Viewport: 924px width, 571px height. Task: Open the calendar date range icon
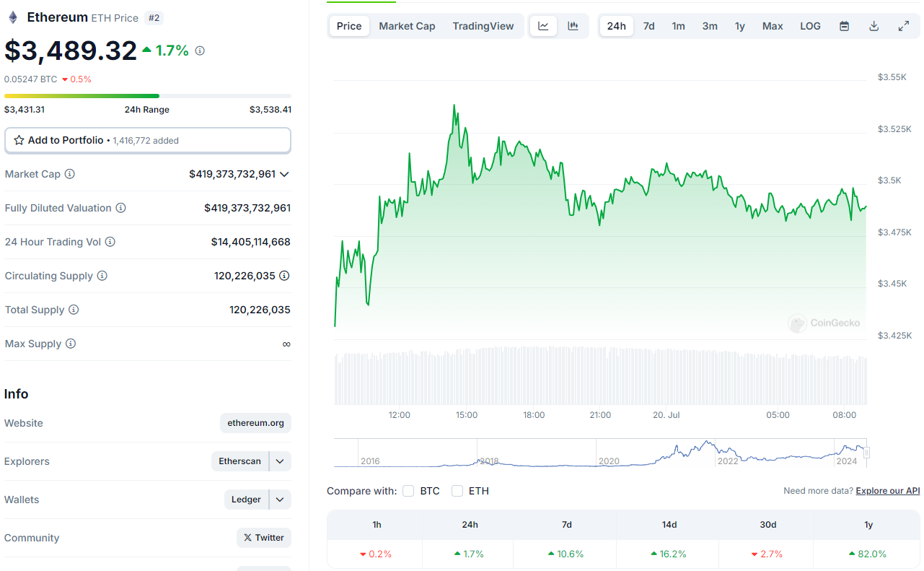tap(844, 26)
